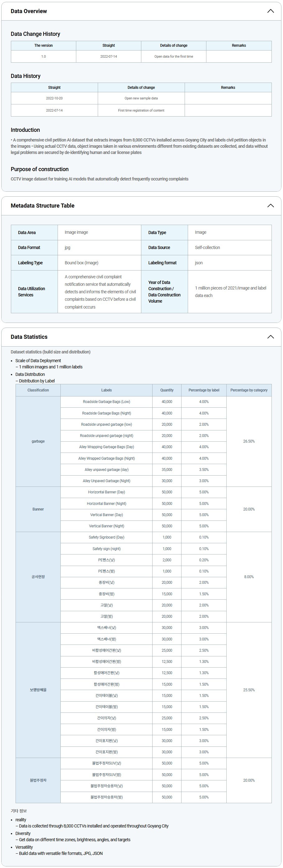Click the 2022-10-20 date in Data History
Viewport: 283px width, 868px height.
(54, 98)
